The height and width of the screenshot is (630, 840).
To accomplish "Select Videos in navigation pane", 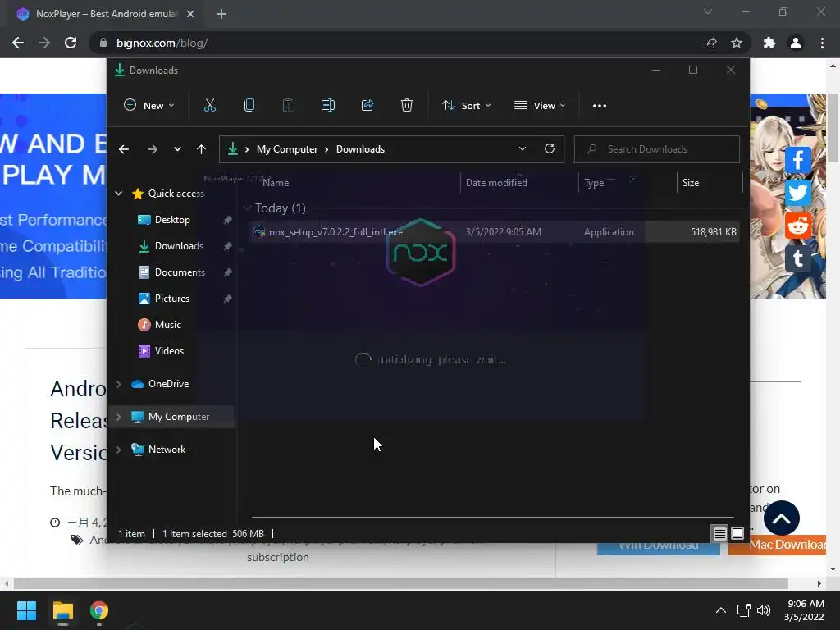I will point(169,351).
